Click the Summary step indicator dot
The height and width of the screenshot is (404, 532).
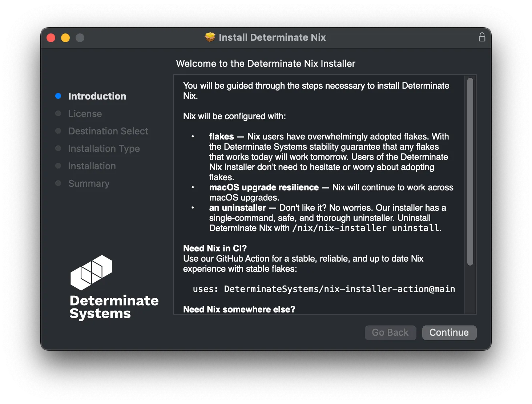click(58, 183)
